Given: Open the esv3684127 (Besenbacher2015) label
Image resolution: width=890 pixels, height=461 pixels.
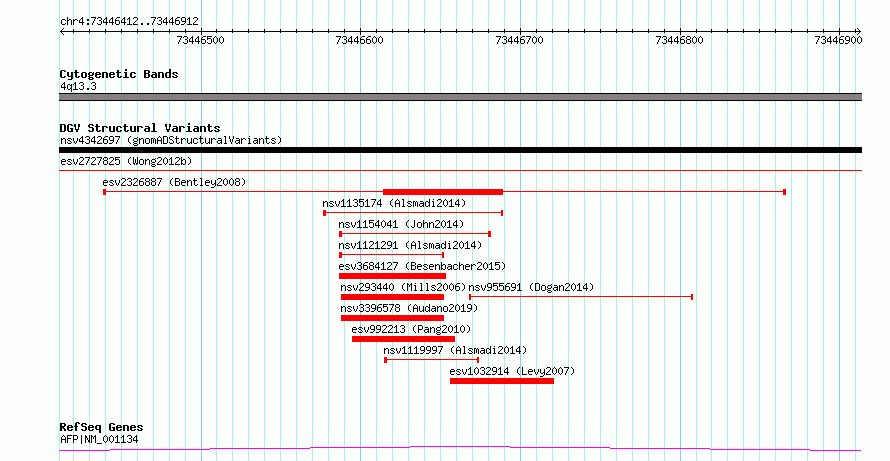Looking at the screenshot, I should coord(422,266).
